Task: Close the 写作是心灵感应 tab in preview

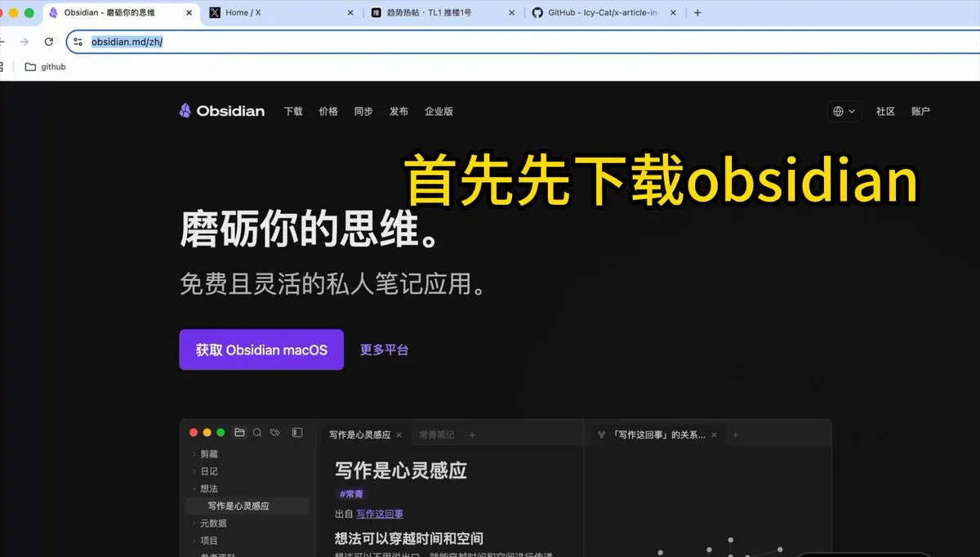Action: pos(399,435)
